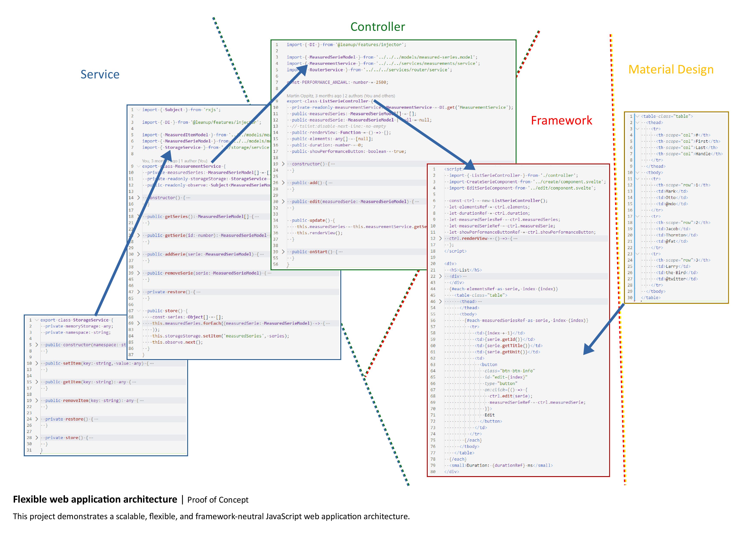Unfold removeSerie method in MeasurementService
This screenshot has height=534, width=756.
(139, 273)
